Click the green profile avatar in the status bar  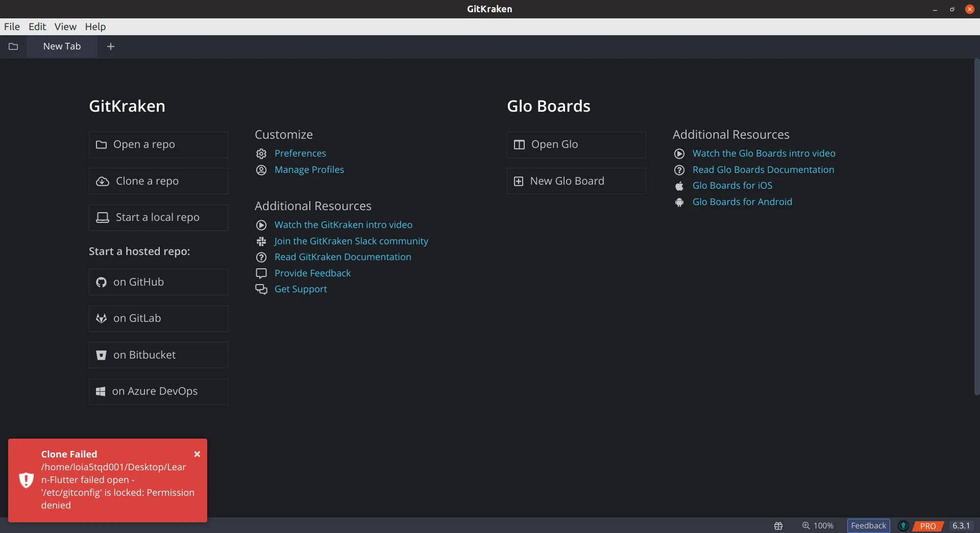(903, 526)
